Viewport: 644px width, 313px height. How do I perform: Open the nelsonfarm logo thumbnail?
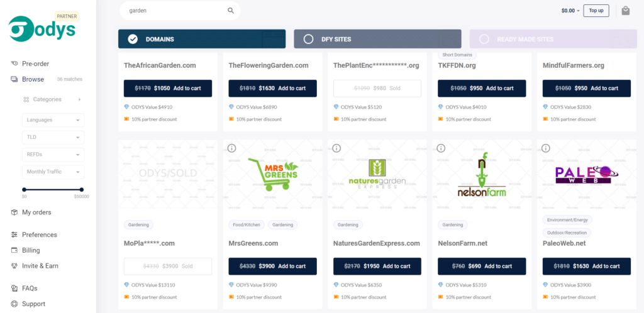coord(482,174)
